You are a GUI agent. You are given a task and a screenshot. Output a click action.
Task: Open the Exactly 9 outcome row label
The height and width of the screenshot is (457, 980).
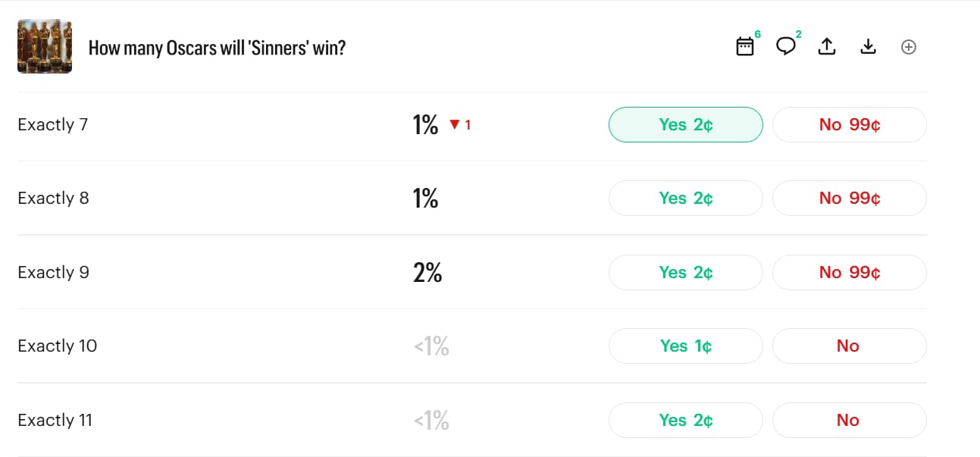[x=54, y=272]
